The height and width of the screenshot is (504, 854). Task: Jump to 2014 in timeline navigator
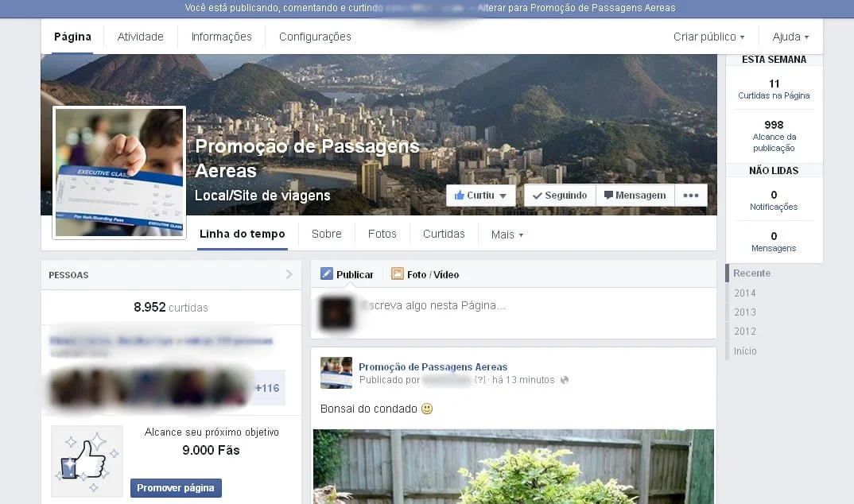coord(744,293)
